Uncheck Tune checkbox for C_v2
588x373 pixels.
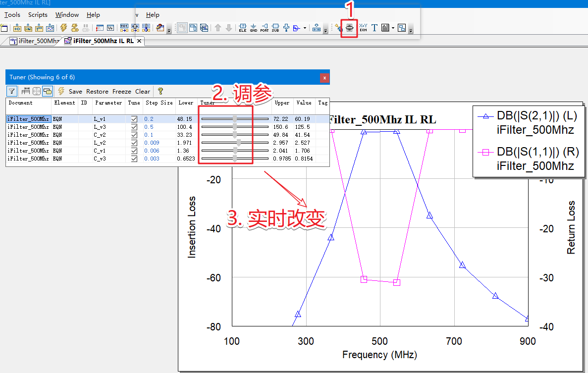point(134,135)
